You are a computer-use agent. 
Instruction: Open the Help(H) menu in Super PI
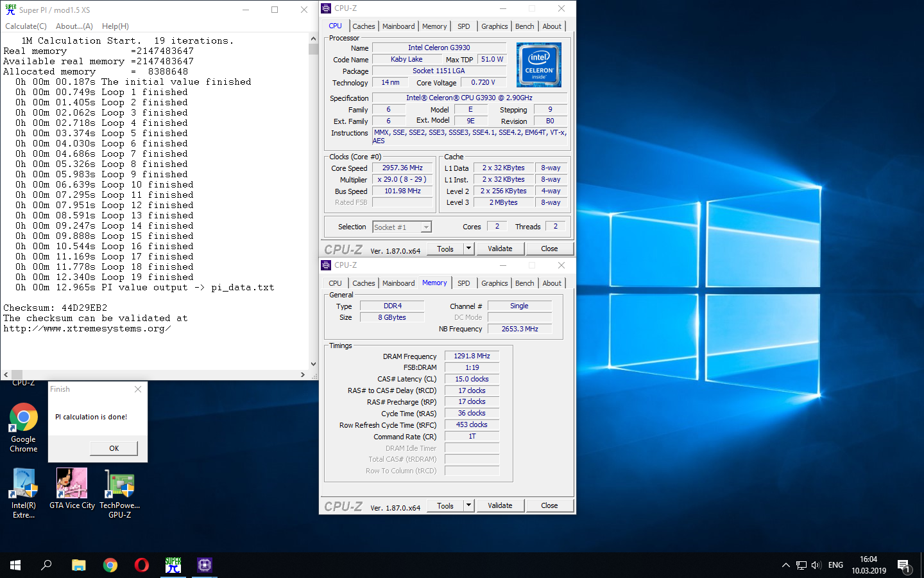[116, 26]
